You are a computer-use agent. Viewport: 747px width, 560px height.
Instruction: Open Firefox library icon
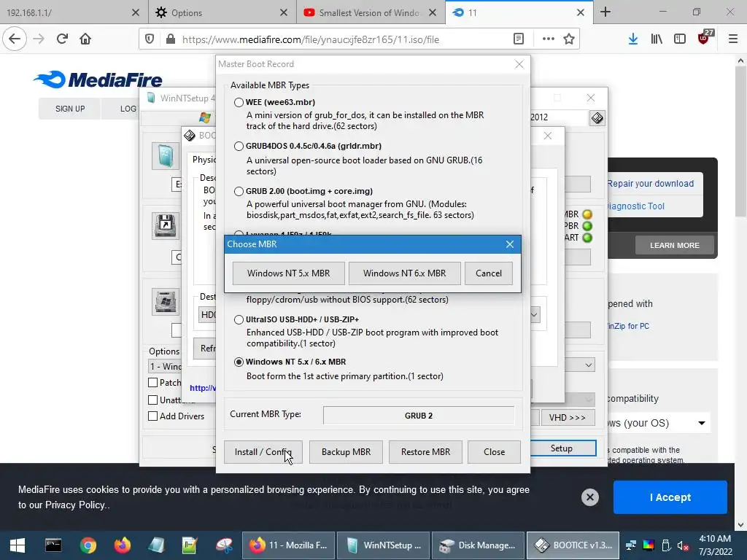(x=657, y=39)
